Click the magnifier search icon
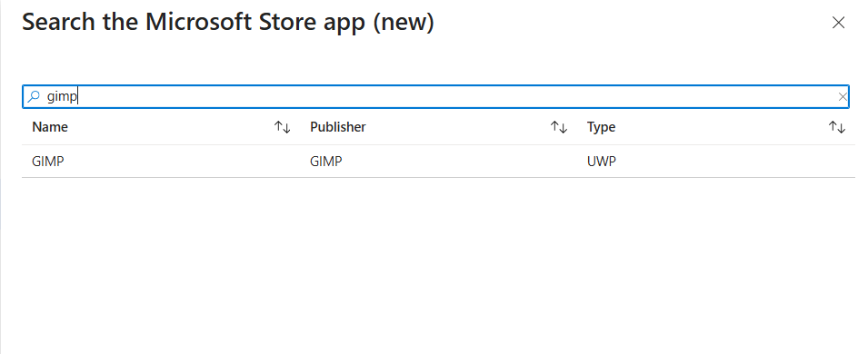The height and width of the screenshot is (354, 868). (x=34, y=97)
